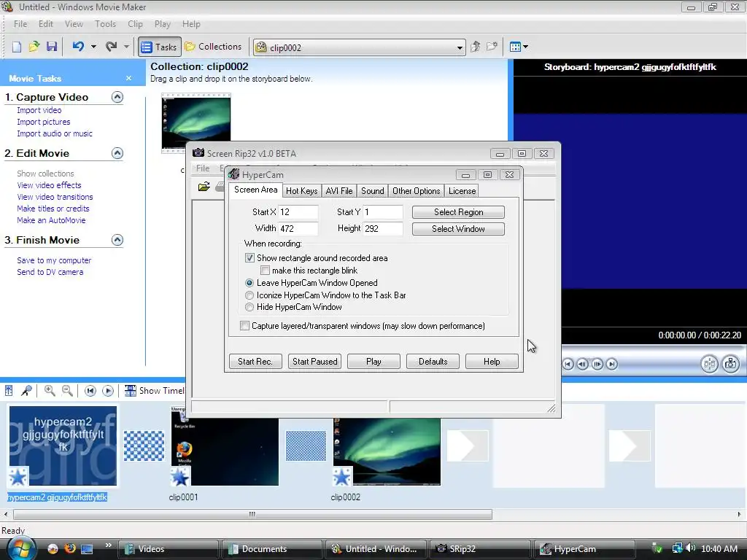Click the Import video link
This screenshot has height=560, width=747.
click(x=39, y=110)
